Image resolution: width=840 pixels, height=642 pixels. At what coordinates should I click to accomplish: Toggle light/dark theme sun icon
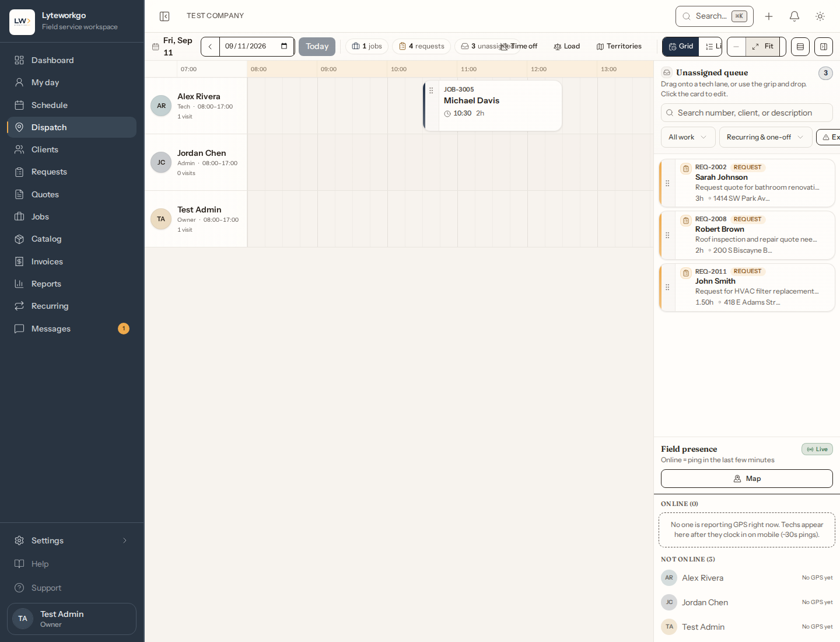click(x=820, y=16)
